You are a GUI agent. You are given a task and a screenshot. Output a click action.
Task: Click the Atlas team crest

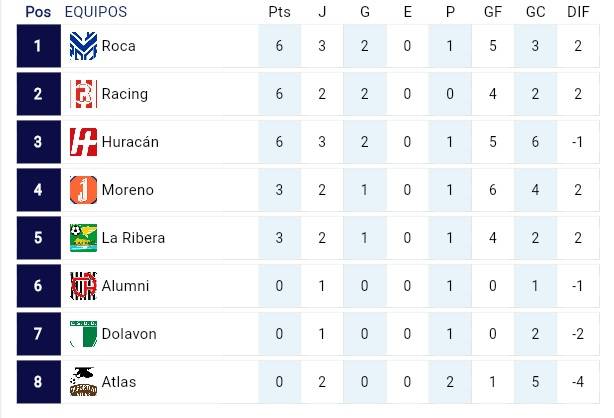click(x=82, y=382)
